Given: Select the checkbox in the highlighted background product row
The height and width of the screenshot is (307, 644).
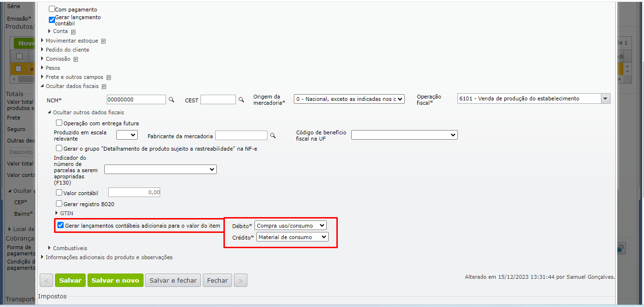Looking at the screenshot, I should click(19, 69).
